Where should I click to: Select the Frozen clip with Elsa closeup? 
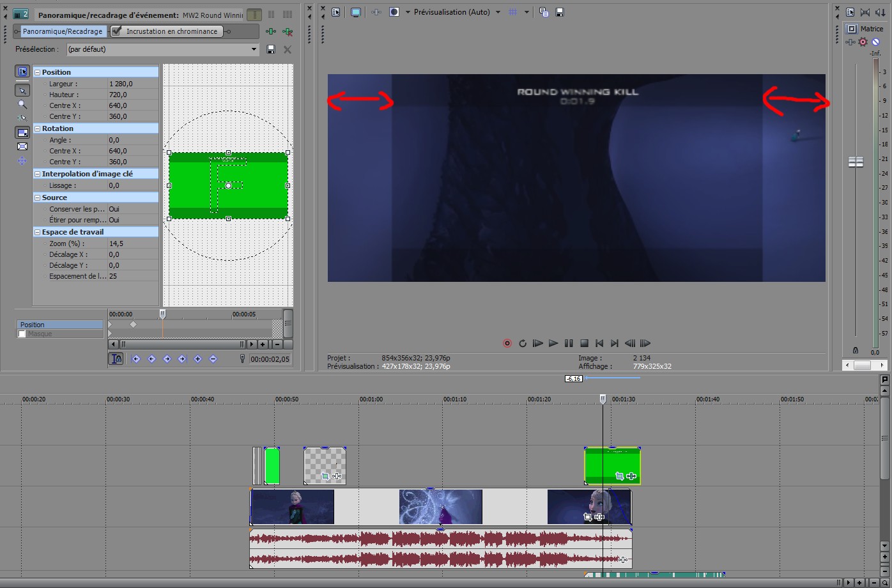(x=589, y=507)
